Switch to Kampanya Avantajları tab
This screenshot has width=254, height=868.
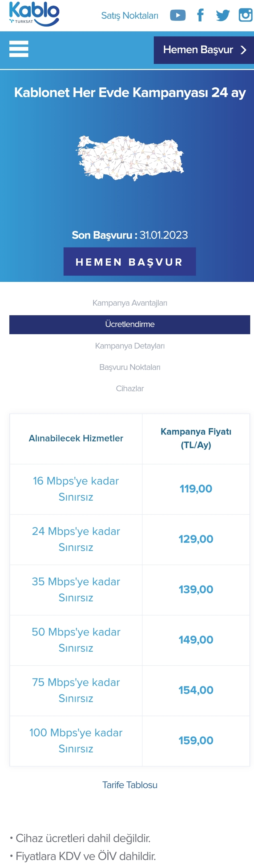pyautogui.click(x=130, y=303)
